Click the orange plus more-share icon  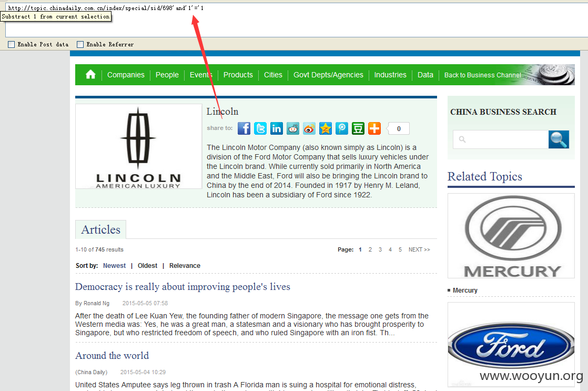click(x=374, y=128)
